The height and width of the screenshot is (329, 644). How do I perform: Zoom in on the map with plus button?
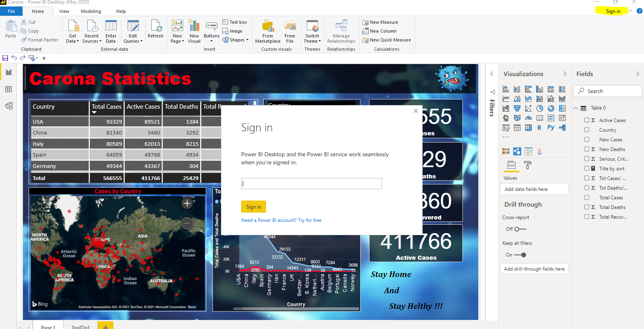click(187, 203)
